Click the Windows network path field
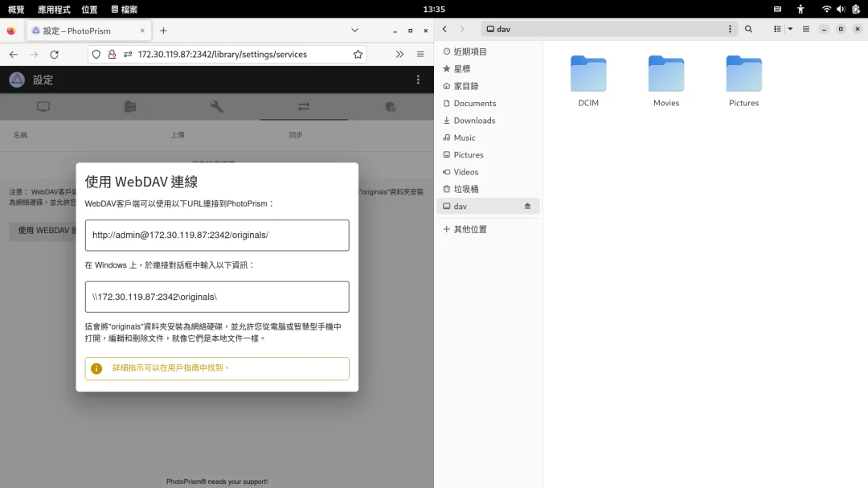This screenshot has width=868, height=488. click(217, 297)
